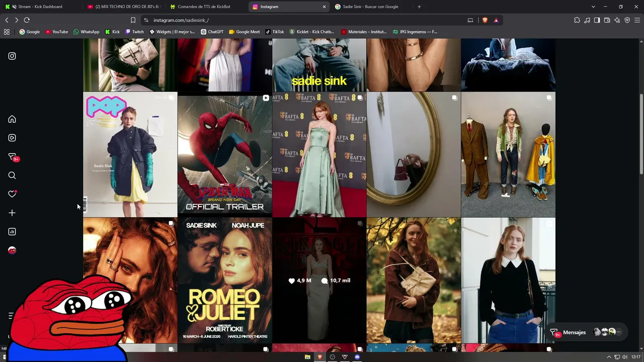The height and width of the screenshot is (362, 644).
Task: Open Brave Shields lion icon
Action: 485,20
